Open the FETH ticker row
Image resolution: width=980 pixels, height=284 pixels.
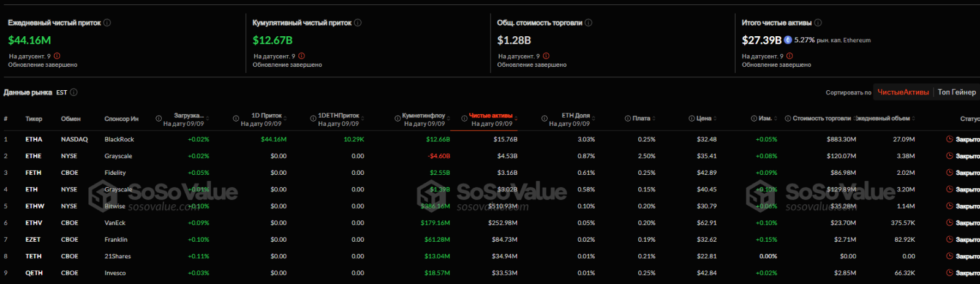click(x=33, y=173)
